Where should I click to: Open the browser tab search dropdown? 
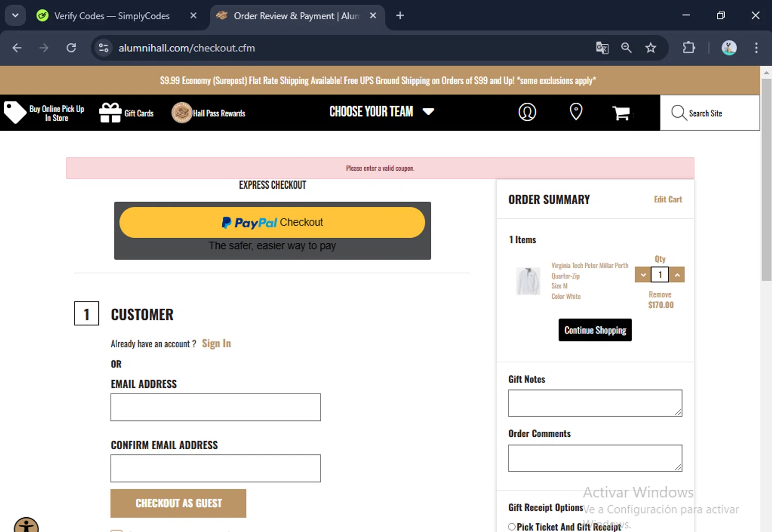pos(15,15)
